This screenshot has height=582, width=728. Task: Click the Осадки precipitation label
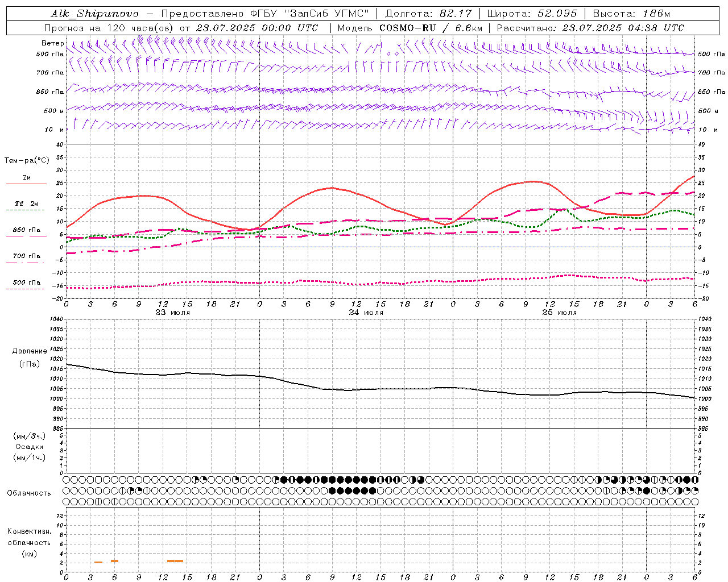point(30,447)
